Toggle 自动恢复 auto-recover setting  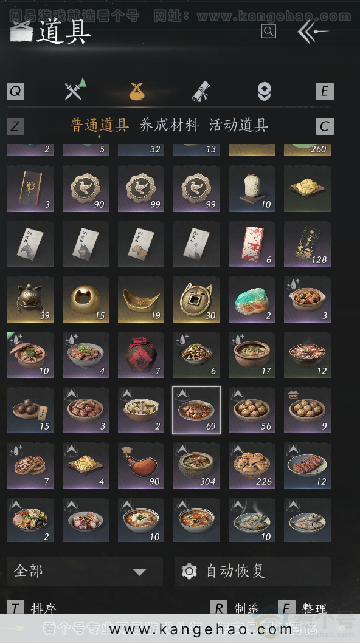(252, 571)
